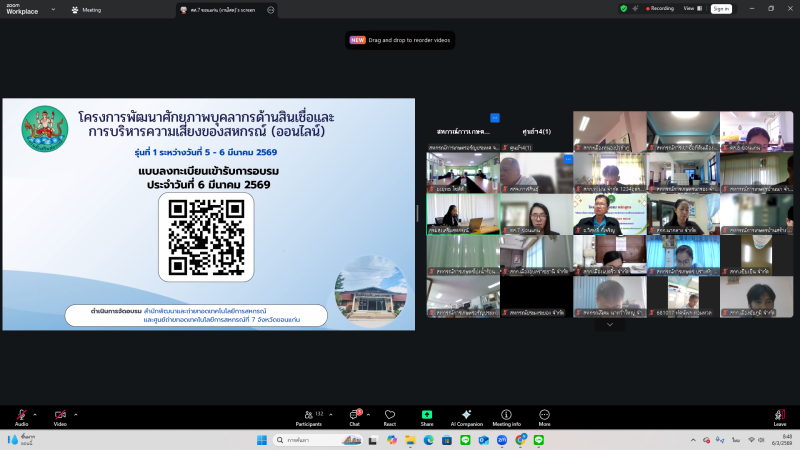The width and height of the screenshot is (800, 450).
Task: Expand video options arrow next to Video
Action: [74, 413]
